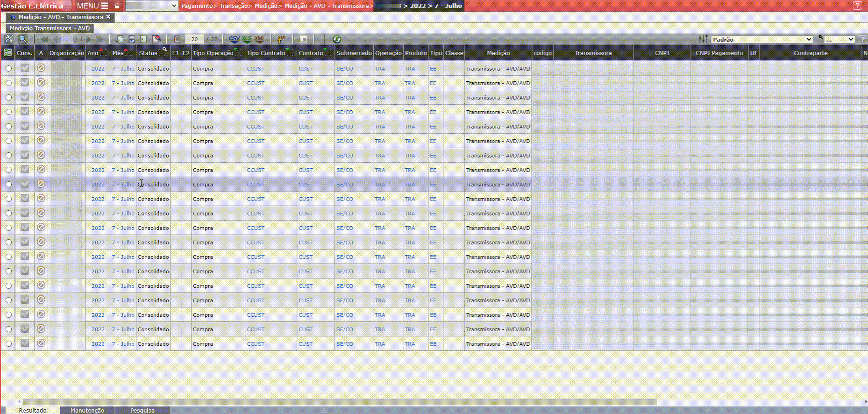The image size is (868, 414).
Task: Click the horizontal scrollbar at the bottom
Action: coord(339,401)
